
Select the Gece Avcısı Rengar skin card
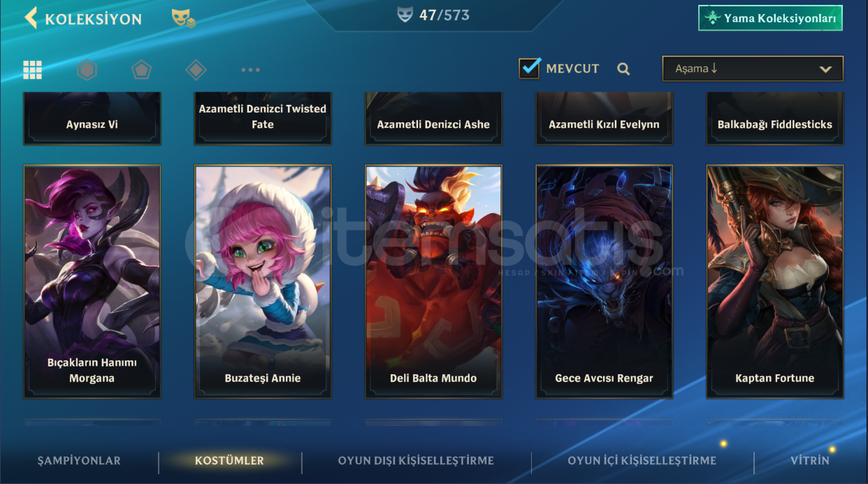click(604, 282)
